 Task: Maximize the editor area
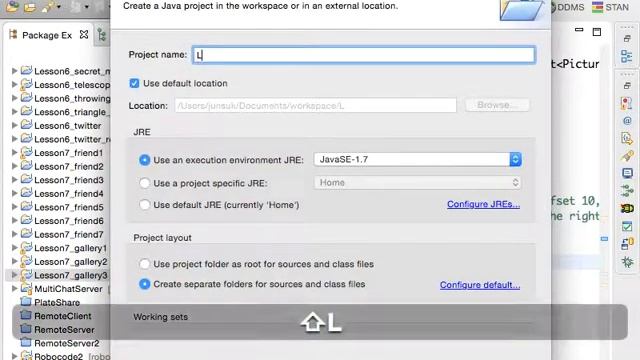coord(597,32)
